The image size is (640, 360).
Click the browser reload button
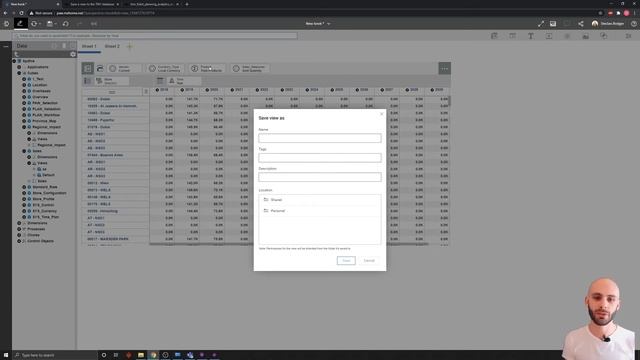(x=22, y=13)
